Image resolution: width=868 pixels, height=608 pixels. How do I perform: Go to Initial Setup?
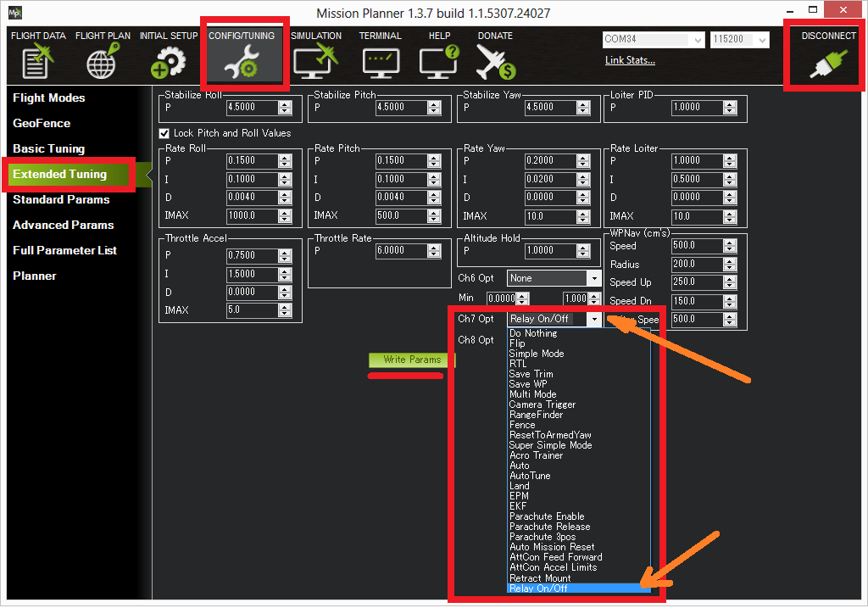(168, 58)
